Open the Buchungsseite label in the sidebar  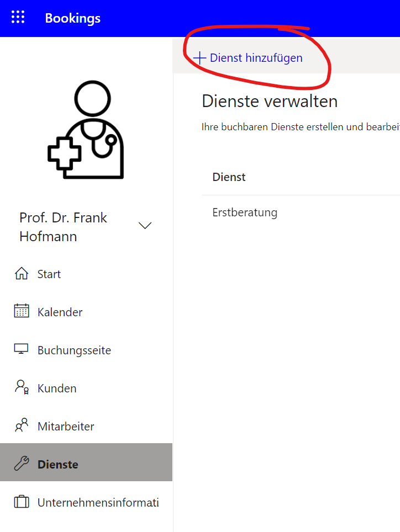click(x=74, y=350)
